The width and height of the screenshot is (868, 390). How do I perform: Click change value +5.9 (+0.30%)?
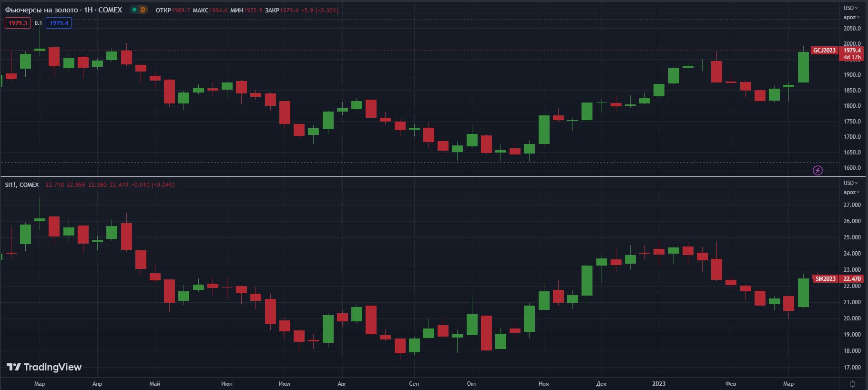pos(320,10)
